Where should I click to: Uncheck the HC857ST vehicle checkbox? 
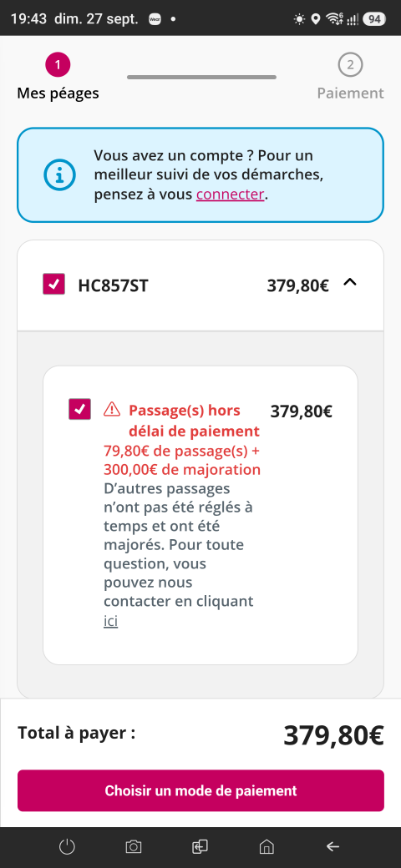(53, 285)
